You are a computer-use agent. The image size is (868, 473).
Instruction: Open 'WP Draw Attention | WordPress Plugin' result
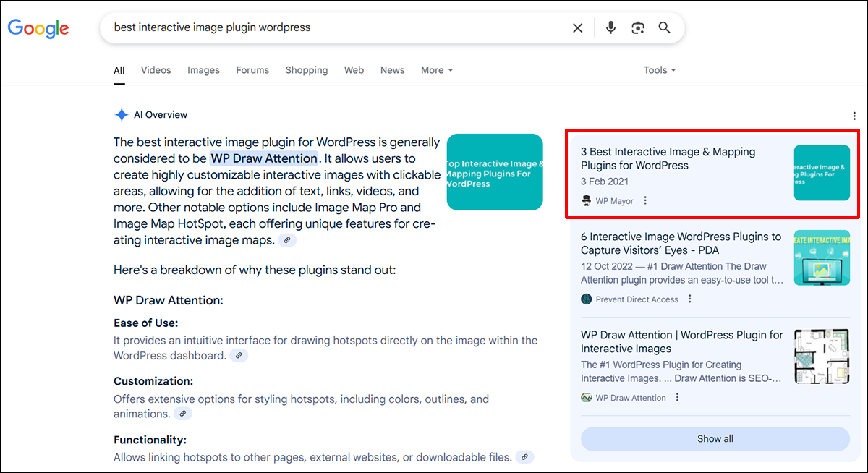682,341
